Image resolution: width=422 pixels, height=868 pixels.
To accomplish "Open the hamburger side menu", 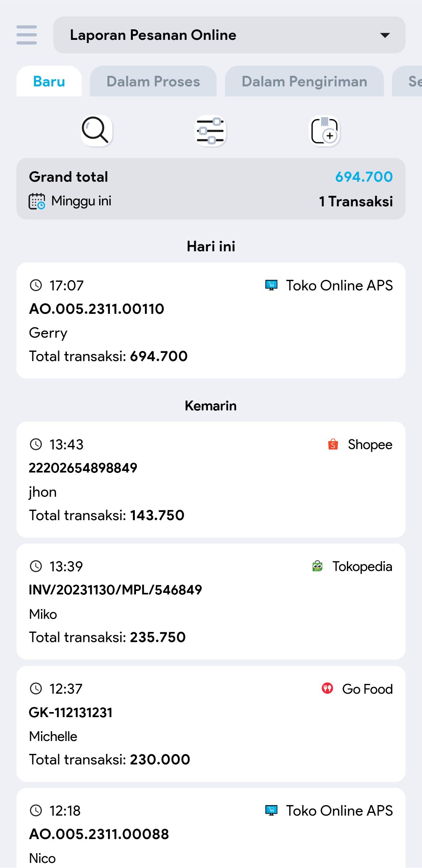I will click(27, 35).
